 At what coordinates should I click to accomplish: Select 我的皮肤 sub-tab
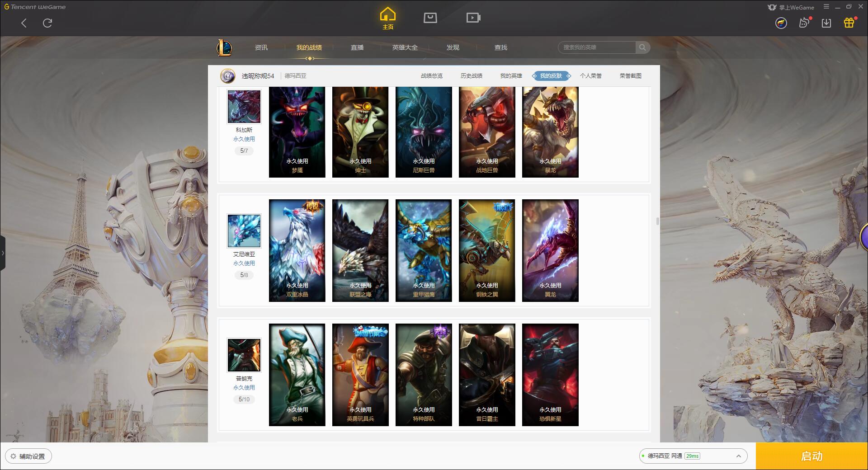551,76
